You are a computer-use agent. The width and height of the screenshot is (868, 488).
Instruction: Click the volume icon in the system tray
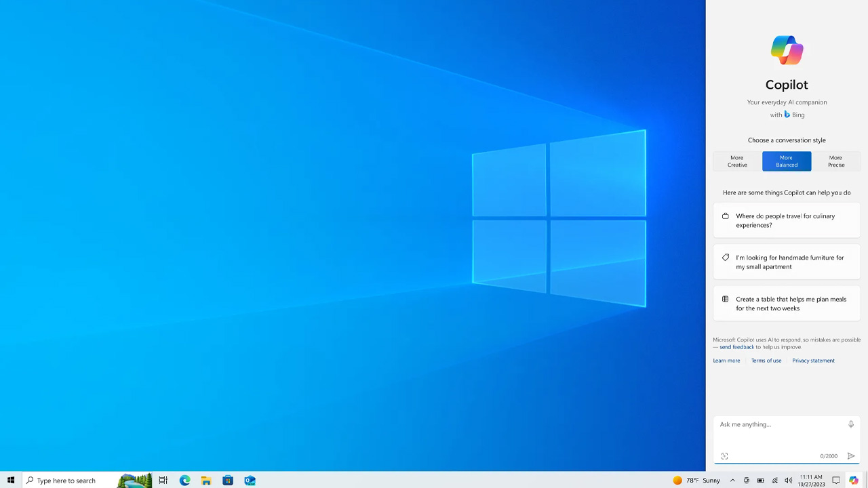click(789, 481)
